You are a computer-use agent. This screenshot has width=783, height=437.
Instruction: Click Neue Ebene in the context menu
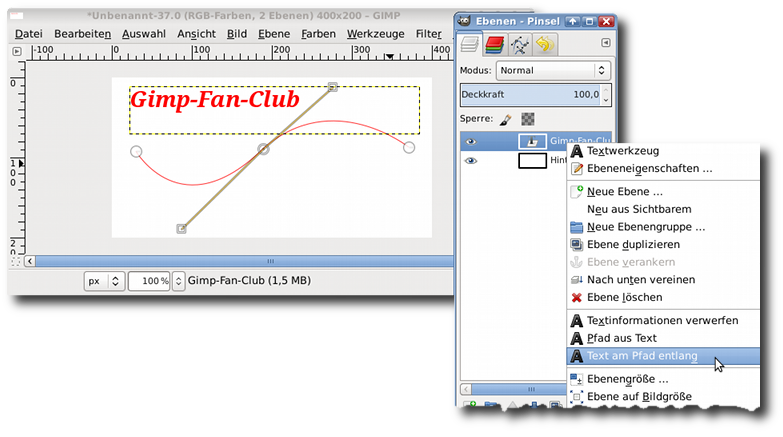click(663, 192)
